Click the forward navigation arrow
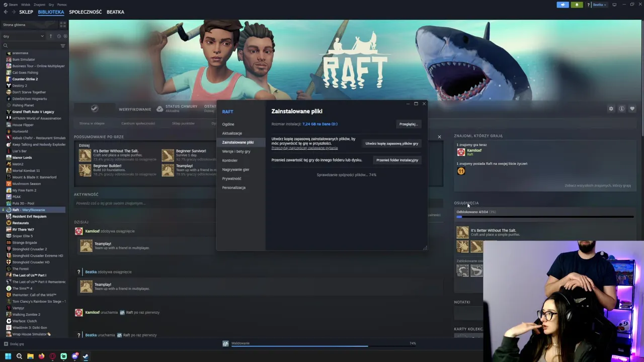Screen dimensions: 644x362 [14, 12]
